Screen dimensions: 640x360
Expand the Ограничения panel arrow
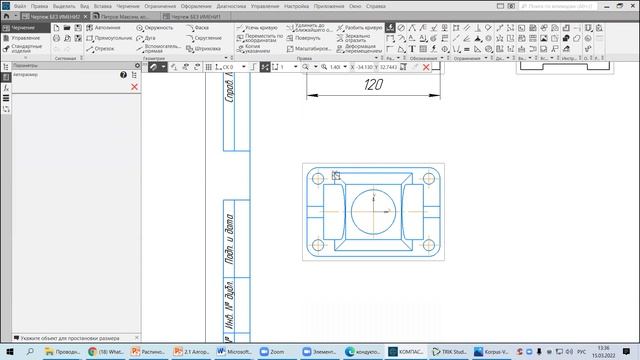coord(486,58)
